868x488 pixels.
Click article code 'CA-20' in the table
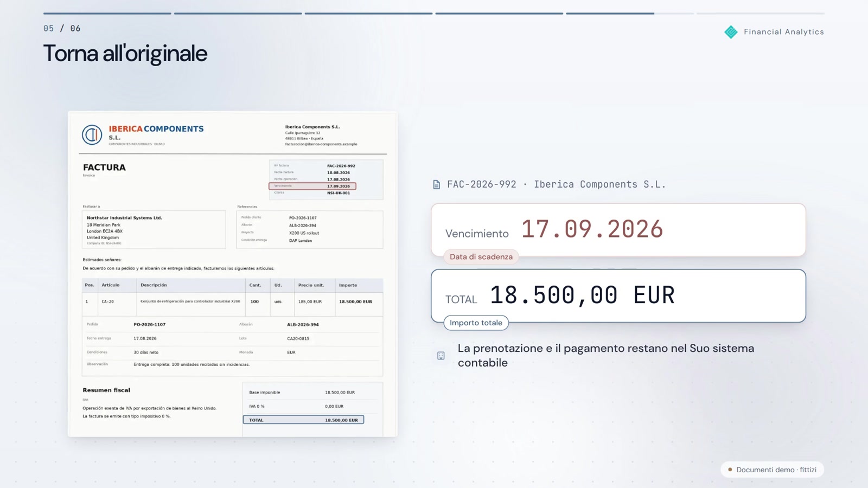tap(107, 301)
